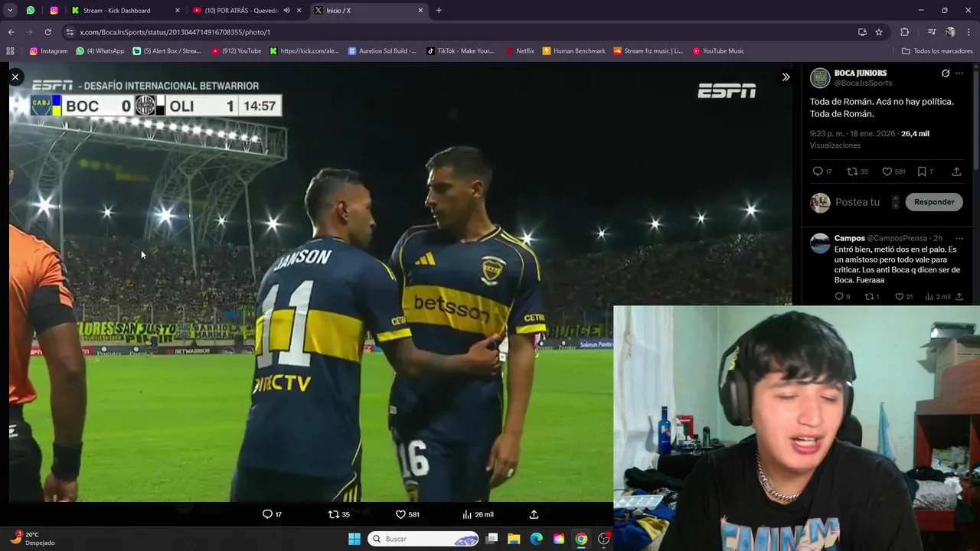Open the pinned Instagram tab
The height and width of the screenshot is (551, 980).
[54, 11]
